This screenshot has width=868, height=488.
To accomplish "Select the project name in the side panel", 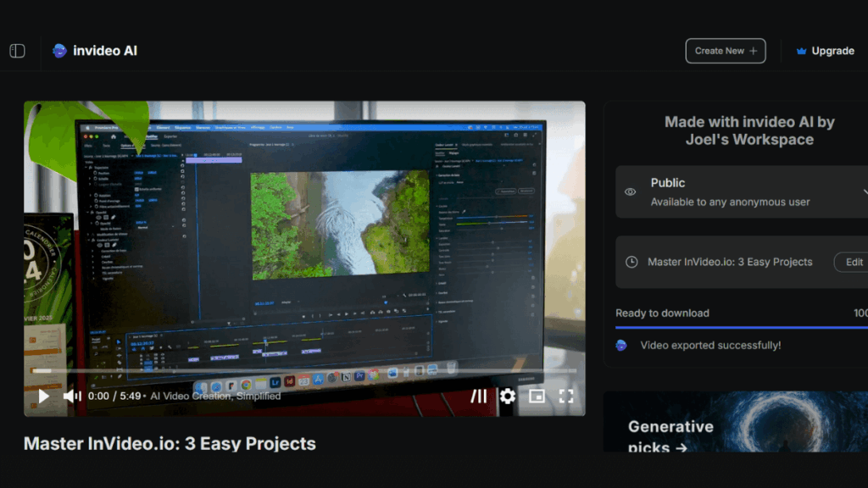I will point(730,263).
